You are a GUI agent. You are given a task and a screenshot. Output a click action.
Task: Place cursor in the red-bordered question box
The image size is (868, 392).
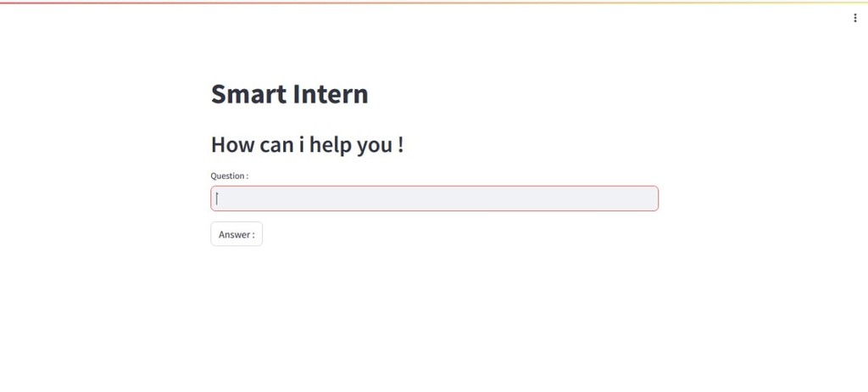coord(435,199)
